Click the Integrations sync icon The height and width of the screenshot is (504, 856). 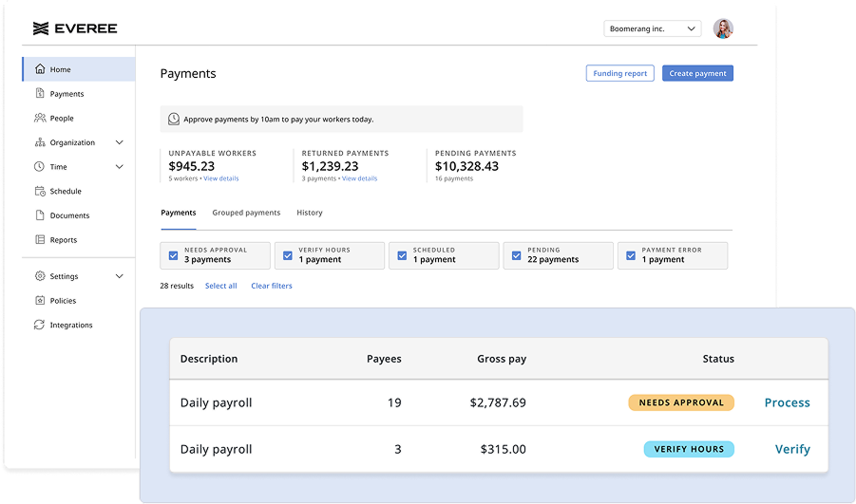tap(39, 325)
